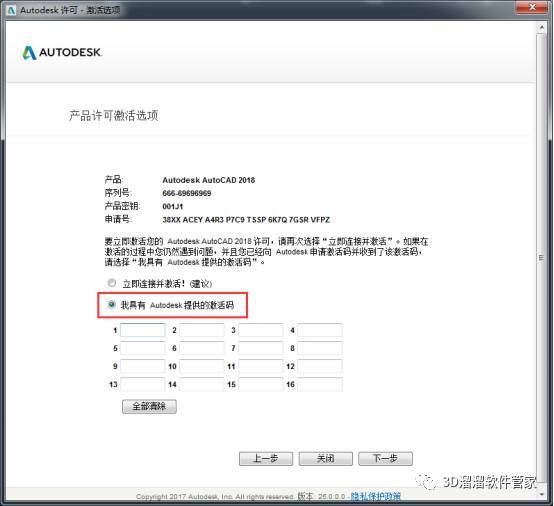
Task: Click the Autodesk logo in header
Action: point(62,53)
